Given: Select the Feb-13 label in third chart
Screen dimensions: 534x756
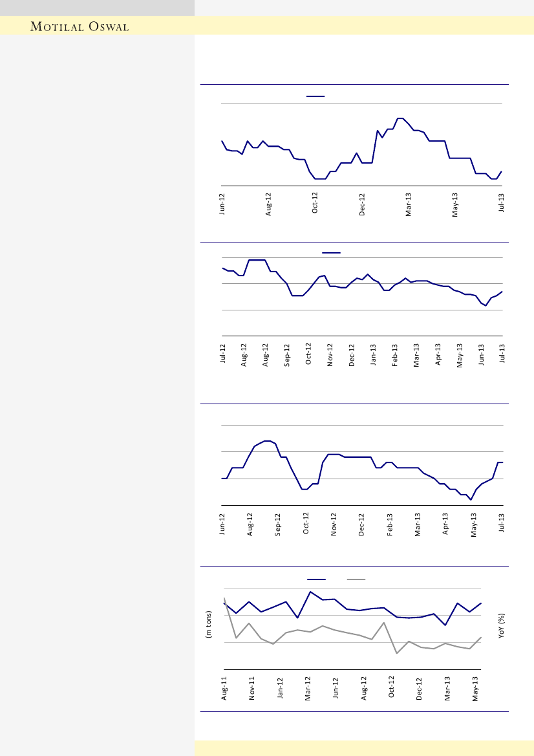Looking at the screenshot, I should [390, 524].
